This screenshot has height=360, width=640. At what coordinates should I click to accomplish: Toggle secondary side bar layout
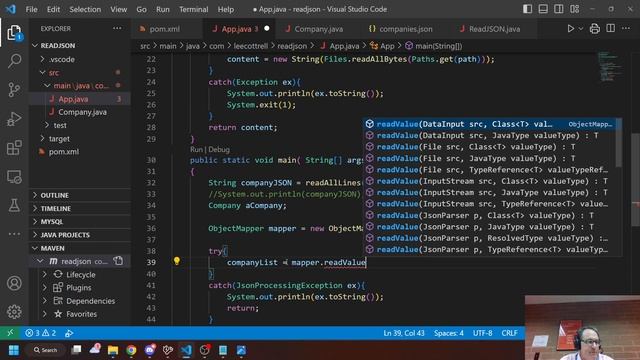pyautogui.click(x=559, y=9)
